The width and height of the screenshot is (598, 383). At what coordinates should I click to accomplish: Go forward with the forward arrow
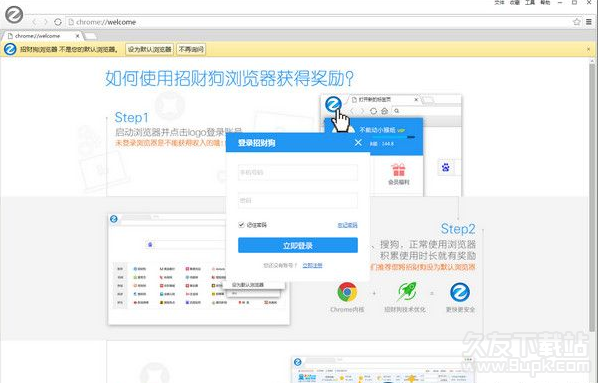pos(46,22)
